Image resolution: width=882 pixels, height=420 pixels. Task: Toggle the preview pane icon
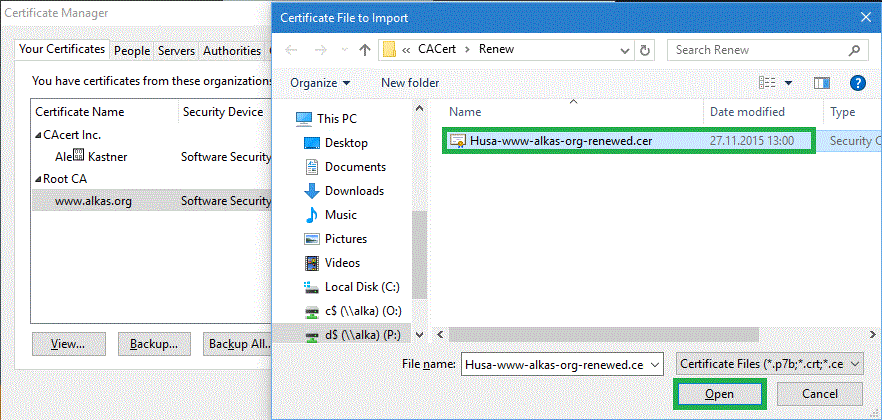coord(822,83)
